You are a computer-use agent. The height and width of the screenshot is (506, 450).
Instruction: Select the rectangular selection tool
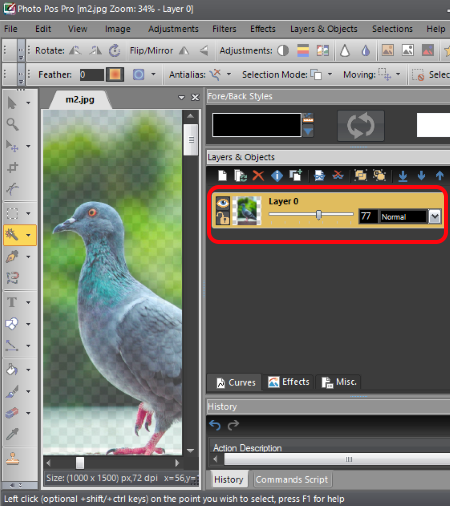pos(12,213)
